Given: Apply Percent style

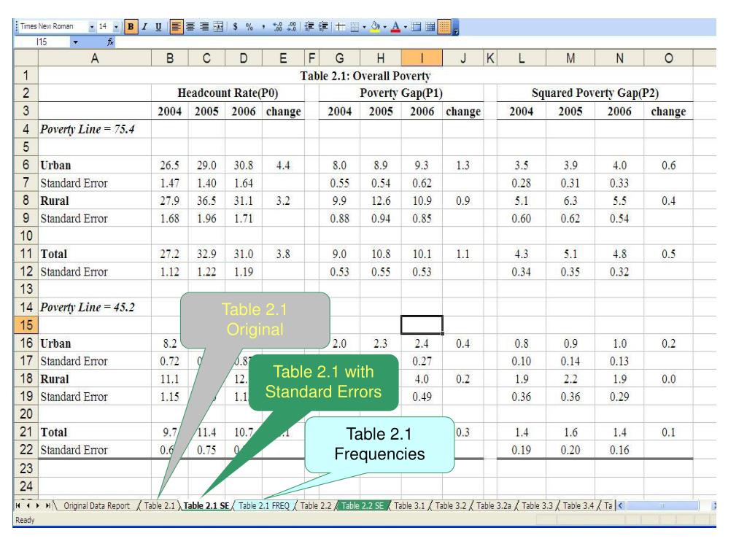Looking at the screenshot, I should click(249, 27).
